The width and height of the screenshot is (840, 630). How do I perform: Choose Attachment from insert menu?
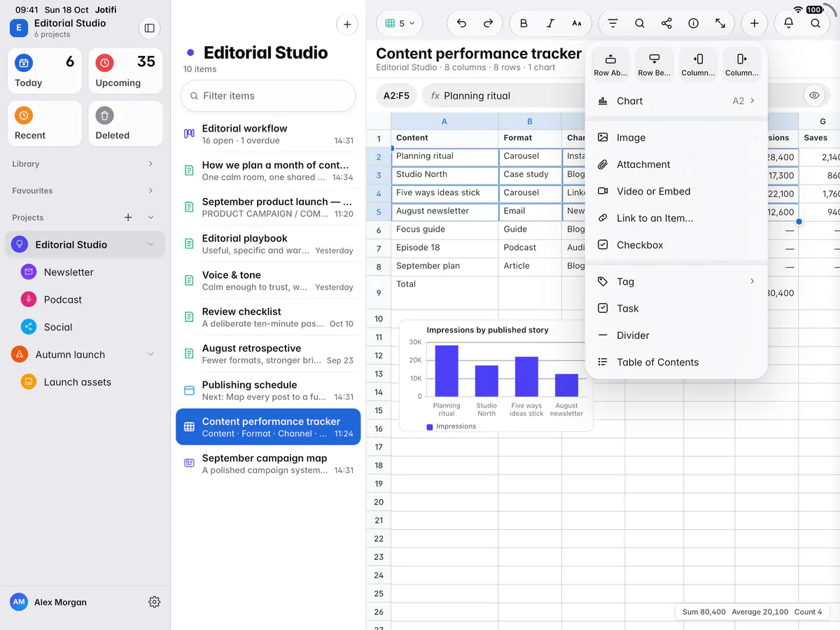[676, 164]
